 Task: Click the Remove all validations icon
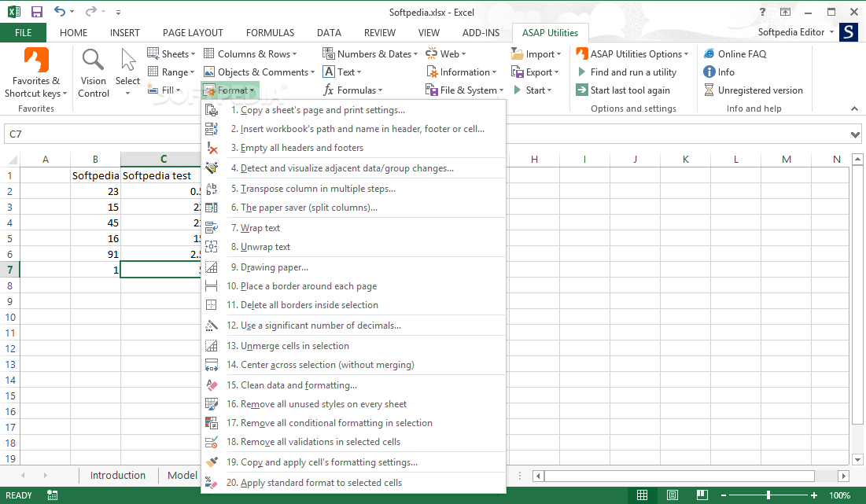[212, 442]
